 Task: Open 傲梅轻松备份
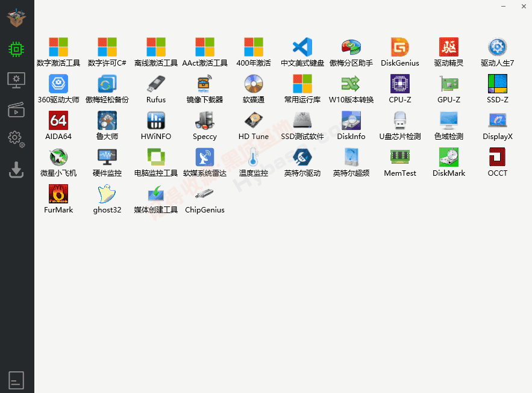[x=107, y=88]
